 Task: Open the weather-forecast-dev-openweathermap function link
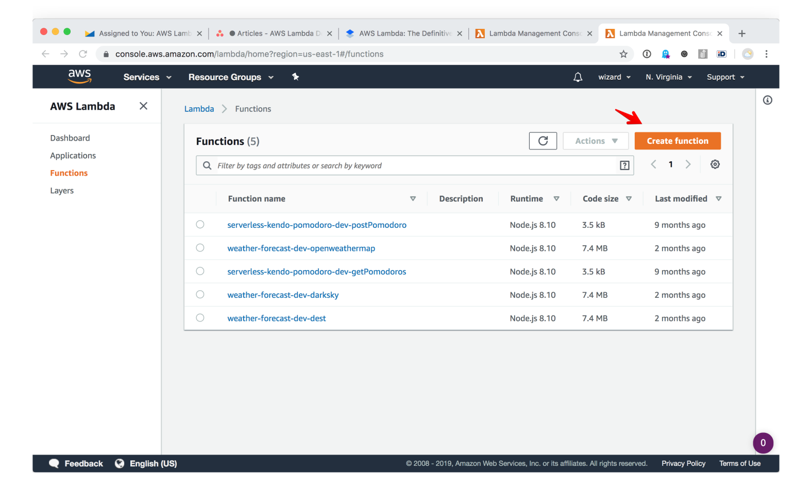301,248
